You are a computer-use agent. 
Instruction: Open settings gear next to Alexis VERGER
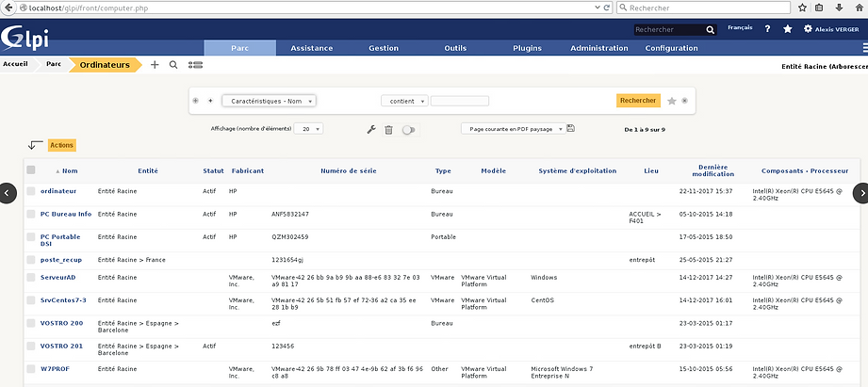pos(808,29)
